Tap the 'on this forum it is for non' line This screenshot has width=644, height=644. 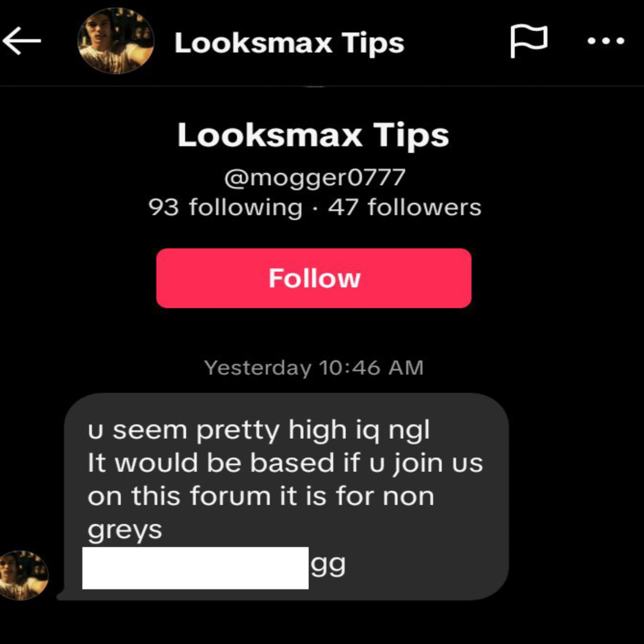coord(261,496)
